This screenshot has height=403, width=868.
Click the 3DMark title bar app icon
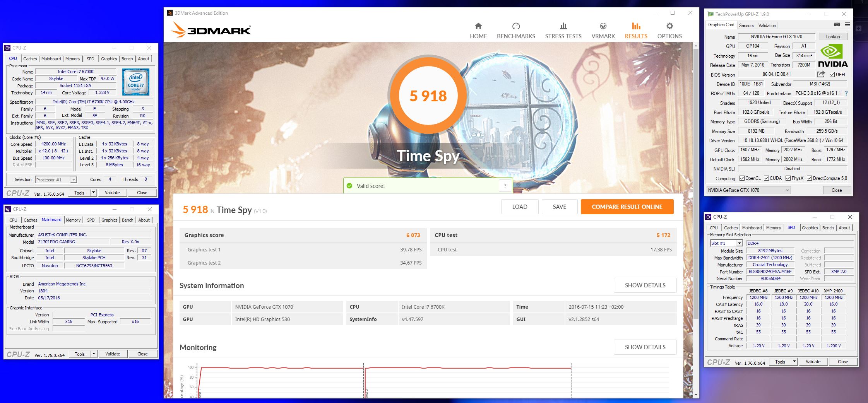pyautogui.click(x=169, y=13)
